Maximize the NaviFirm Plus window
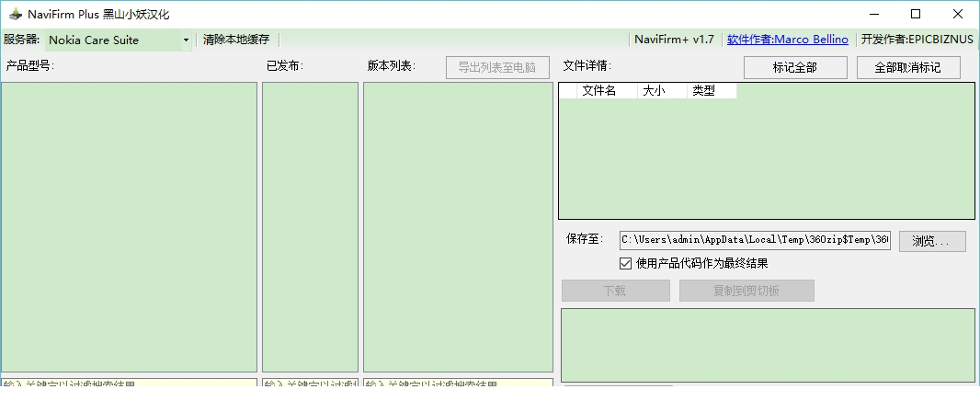The width and height of the screenshot is (980, 401). [x=916, y=14]
